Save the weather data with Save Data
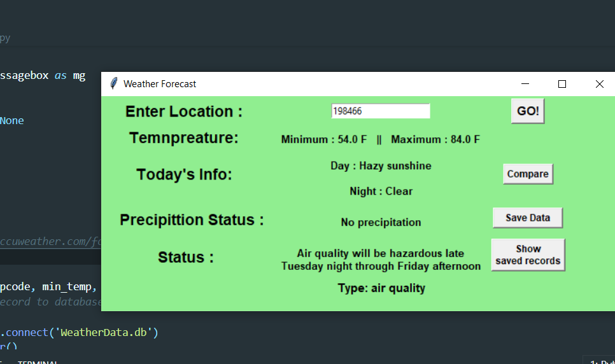 coord(528,218)
